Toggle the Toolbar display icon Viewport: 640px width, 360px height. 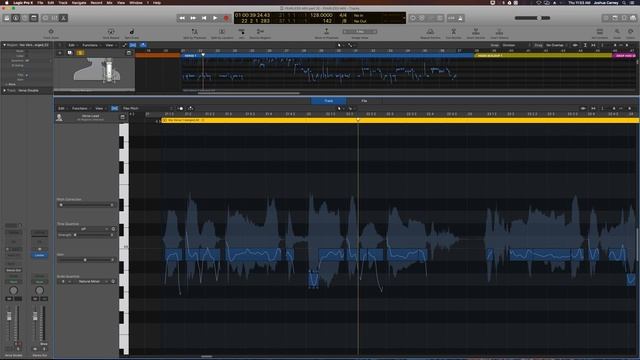(x=34, y=18)
